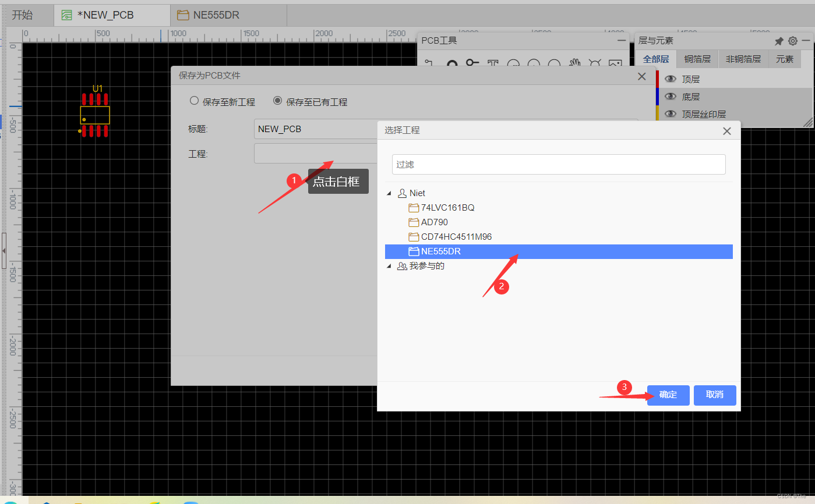This screenshot has height=504, width=815.
Task: Click the blue 底层 color swatch
Action: point(657,97)
